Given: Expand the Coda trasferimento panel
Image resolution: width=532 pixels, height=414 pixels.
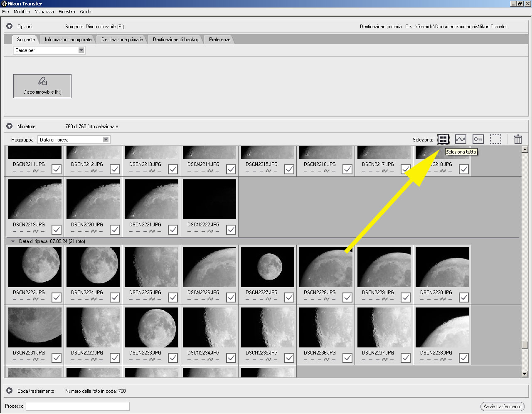Looking at the screenshot, I should pyautogui.click(x=9, y=391).
